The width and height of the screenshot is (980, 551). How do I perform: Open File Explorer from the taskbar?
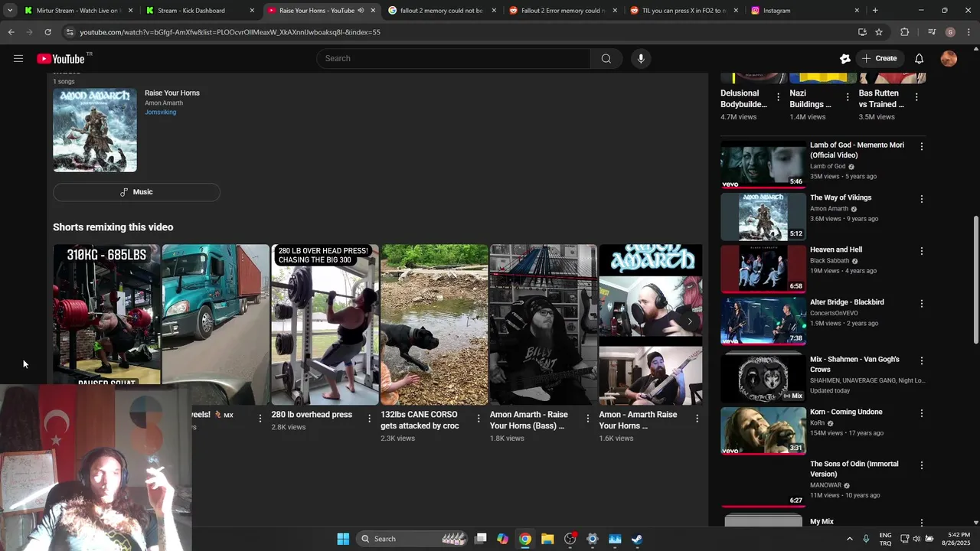click(547, 539)
